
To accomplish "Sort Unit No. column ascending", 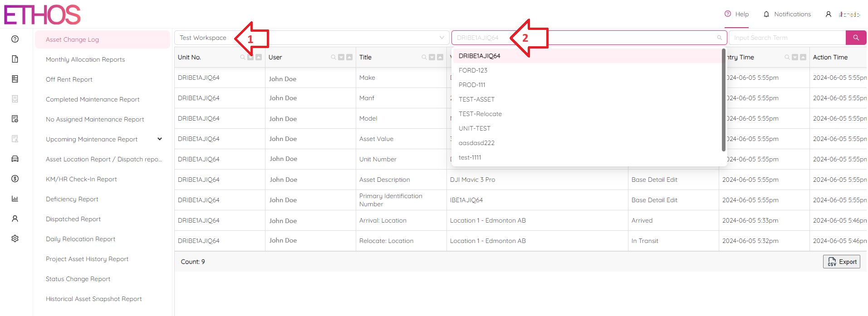I will point(259,57).
